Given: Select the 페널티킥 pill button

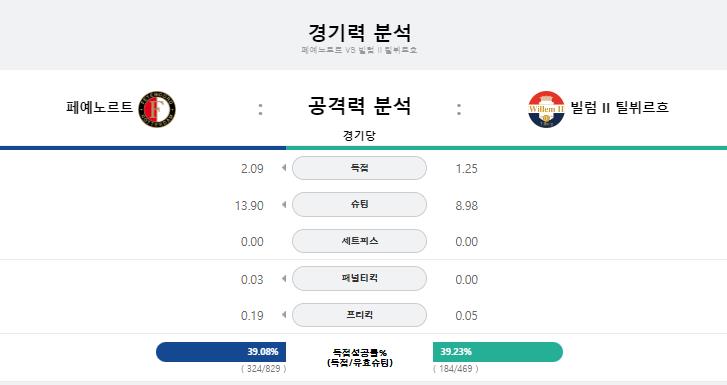Looking at the screenshot, I should [x=359, y=278].
